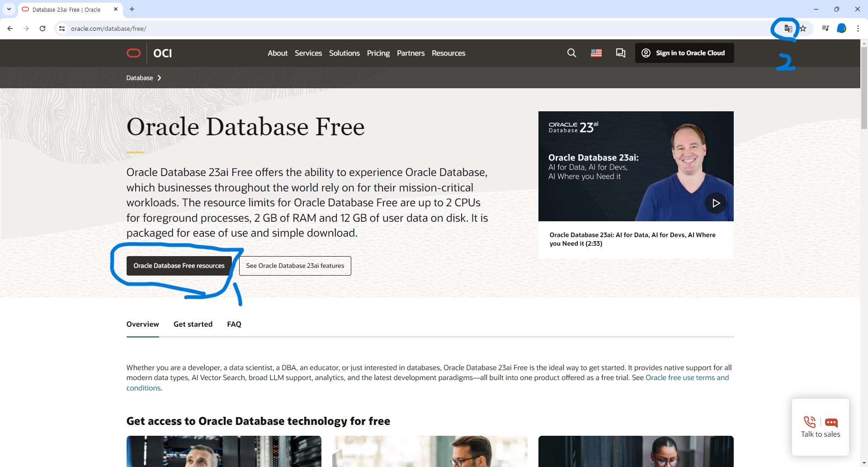Open the Resources menu

448,53
